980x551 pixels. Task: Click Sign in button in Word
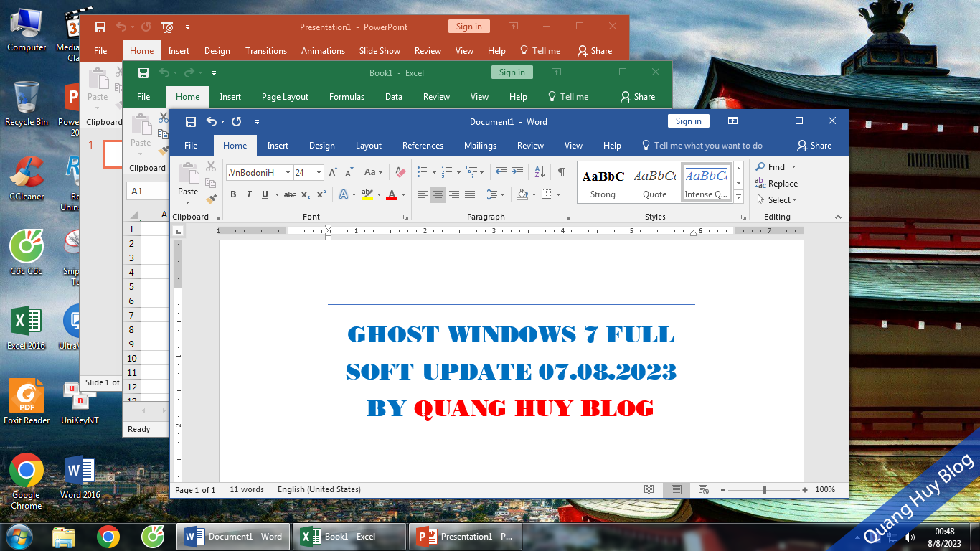click(688, 121)
